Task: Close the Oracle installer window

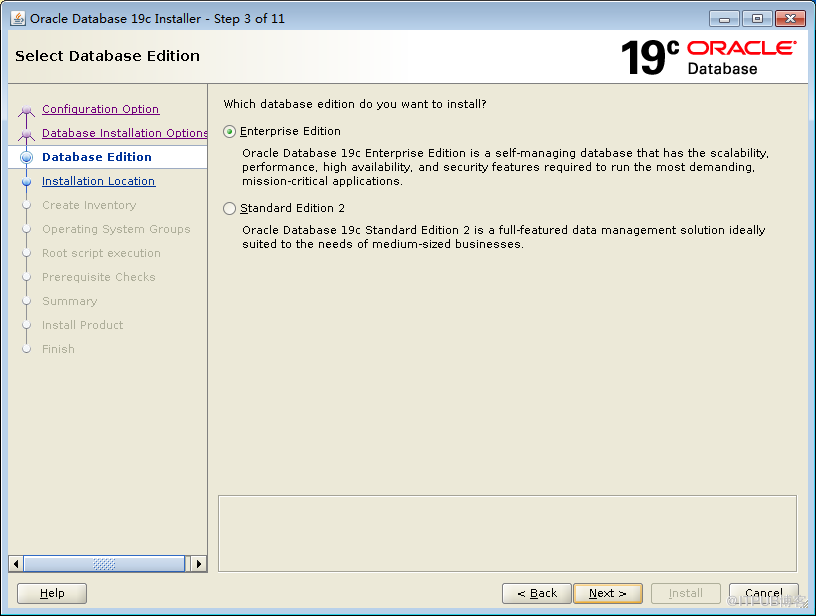Action: coord(790,19)
